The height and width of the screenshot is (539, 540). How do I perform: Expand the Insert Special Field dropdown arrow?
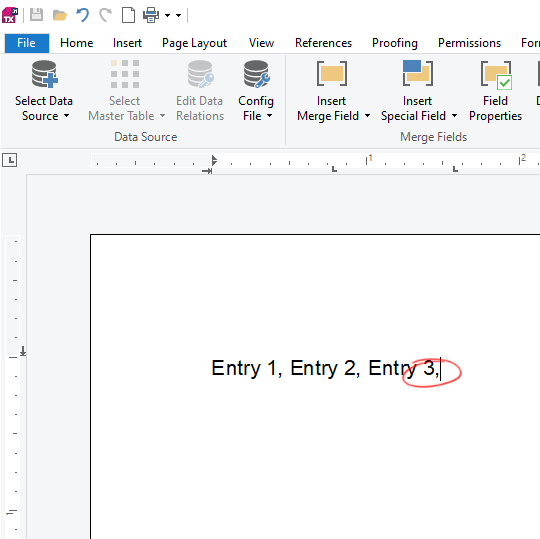(x=455, y=116)
